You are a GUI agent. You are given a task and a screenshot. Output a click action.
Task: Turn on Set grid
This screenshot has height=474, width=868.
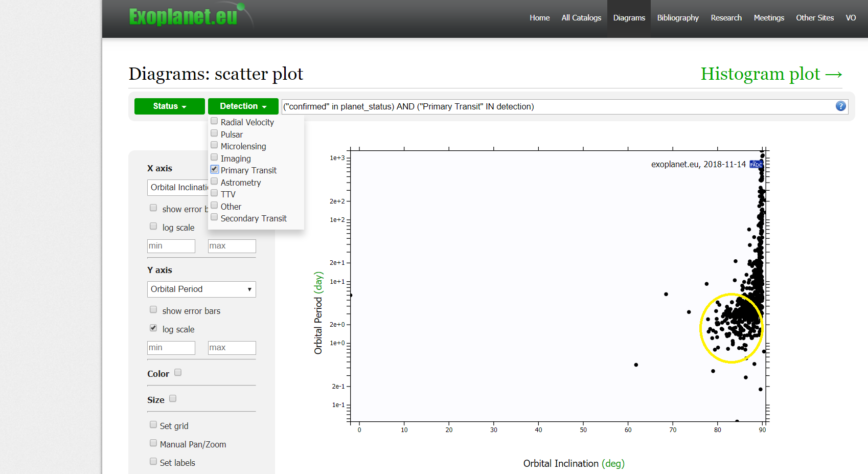pyautogui.click(x=153, y=425)
